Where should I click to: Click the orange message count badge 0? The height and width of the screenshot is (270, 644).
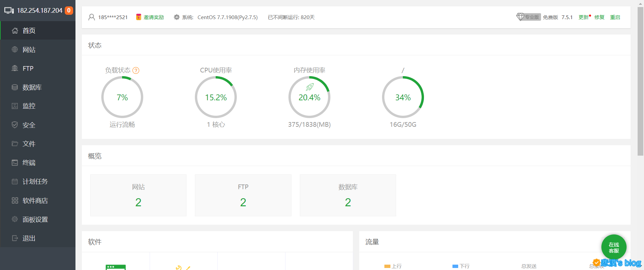(x=69, y=10)
